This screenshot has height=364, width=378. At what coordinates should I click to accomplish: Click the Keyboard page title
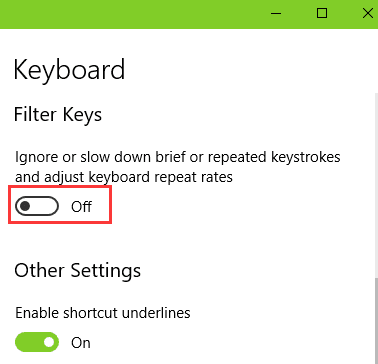click(69, 69)
